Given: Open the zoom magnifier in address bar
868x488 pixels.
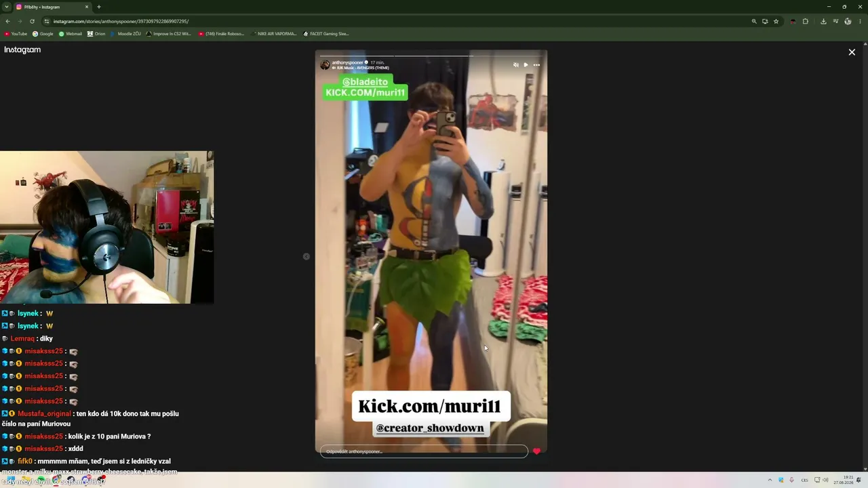Looking at the screenshot, I should [754, 21].
